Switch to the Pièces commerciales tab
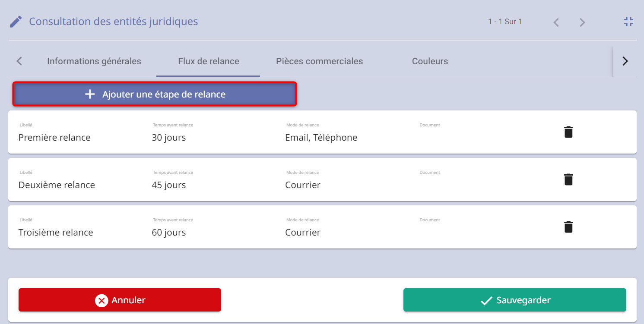644x324 pixels. [x=320, y=61]
